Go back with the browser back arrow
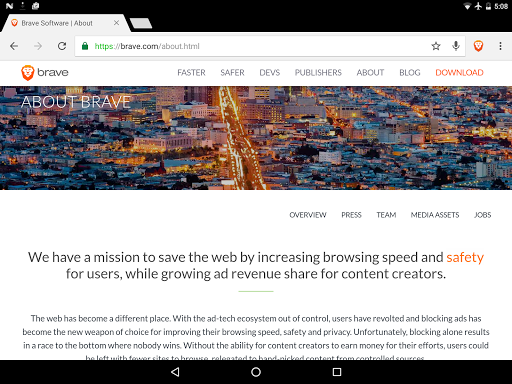 pyautogui.click(x=14, y=46)
